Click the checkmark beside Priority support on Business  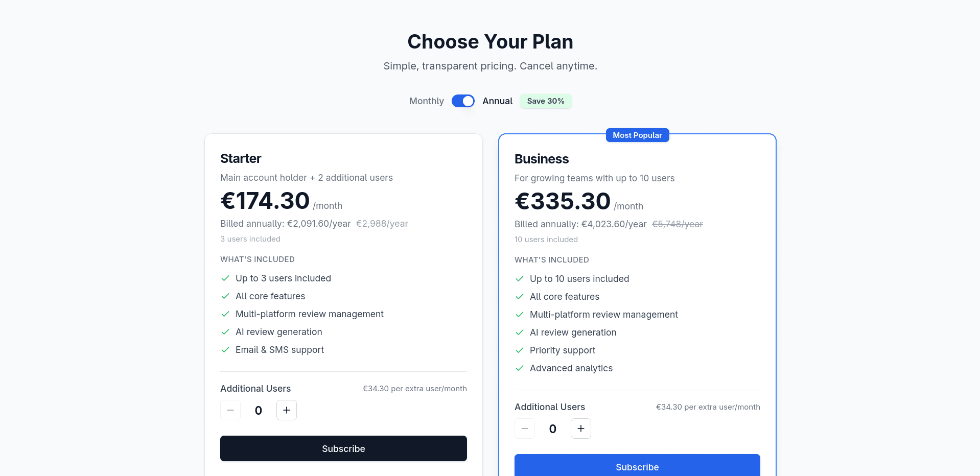(x=520, y=350)
